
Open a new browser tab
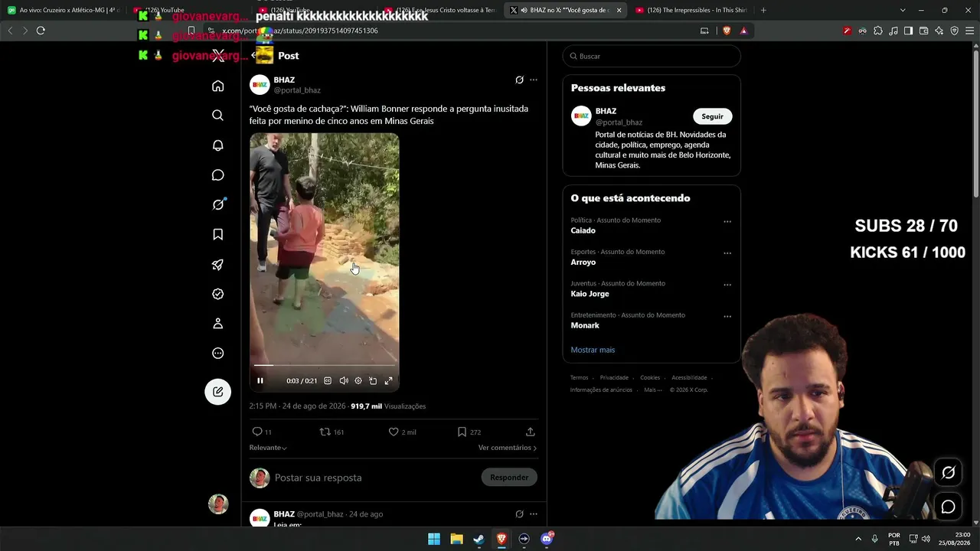[x=763, y=10]
